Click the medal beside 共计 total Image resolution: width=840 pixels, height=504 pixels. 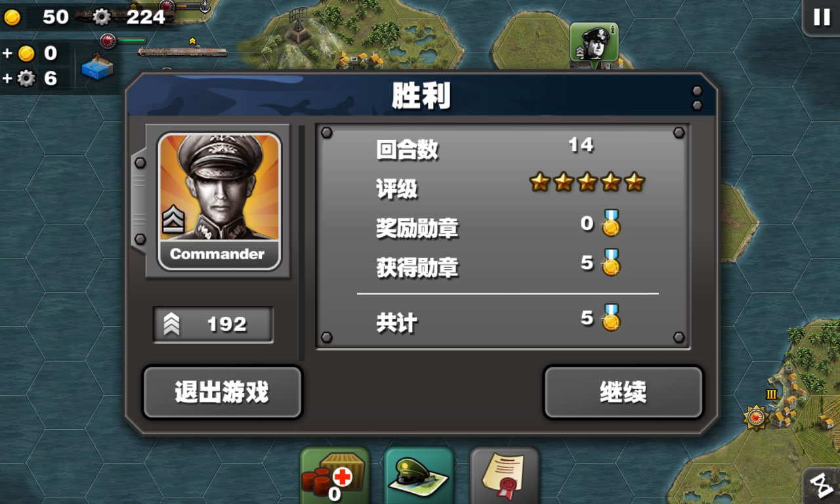(611, 318)
